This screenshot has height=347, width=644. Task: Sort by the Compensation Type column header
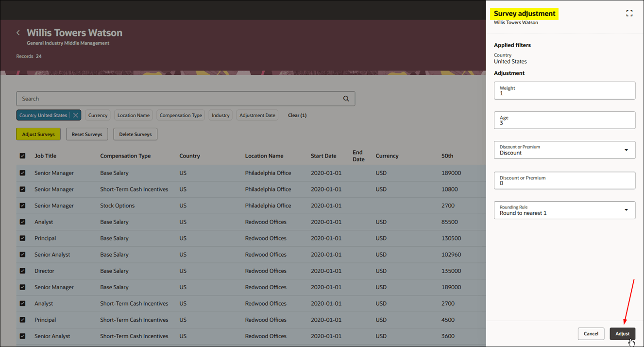[125, 156]
